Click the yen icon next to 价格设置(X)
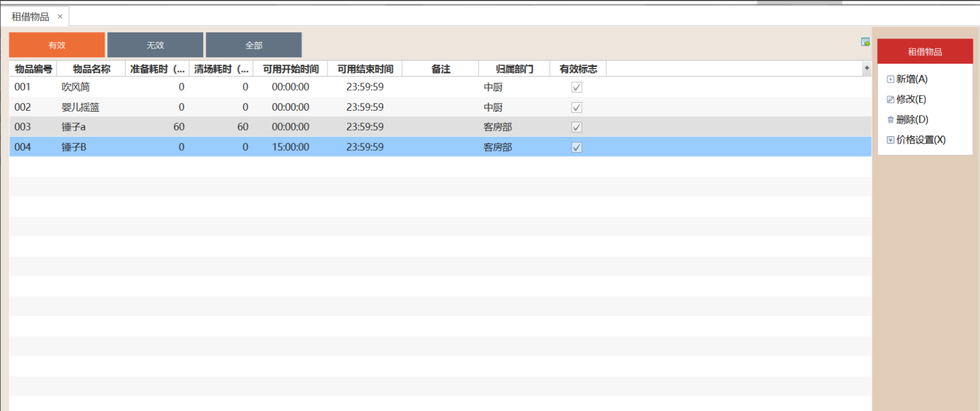Screen dimensions: 980x411 [890, 140]
